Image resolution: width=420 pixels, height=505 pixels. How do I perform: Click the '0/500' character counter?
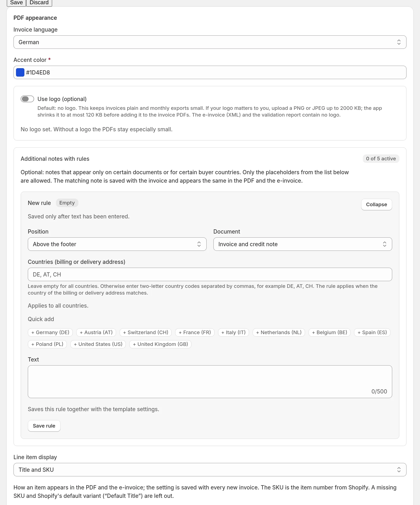click(379, 391)
